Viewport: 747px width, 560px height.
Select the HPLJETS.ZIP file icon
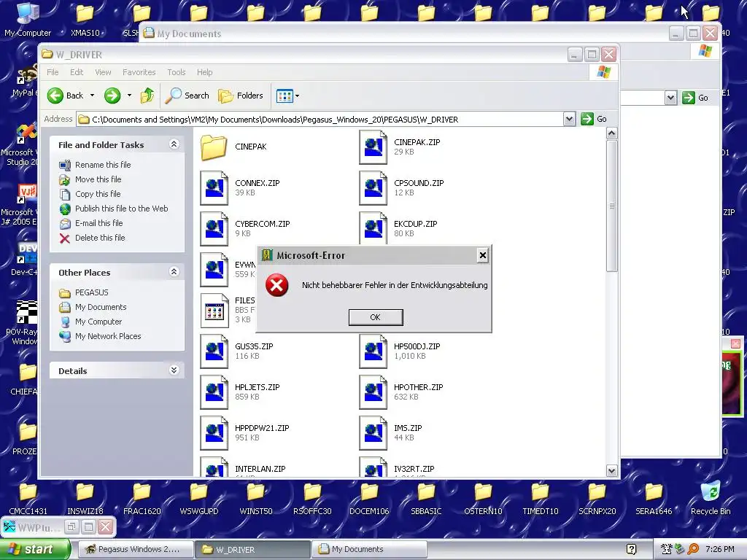pyautogui.click(x=214, y=392)
